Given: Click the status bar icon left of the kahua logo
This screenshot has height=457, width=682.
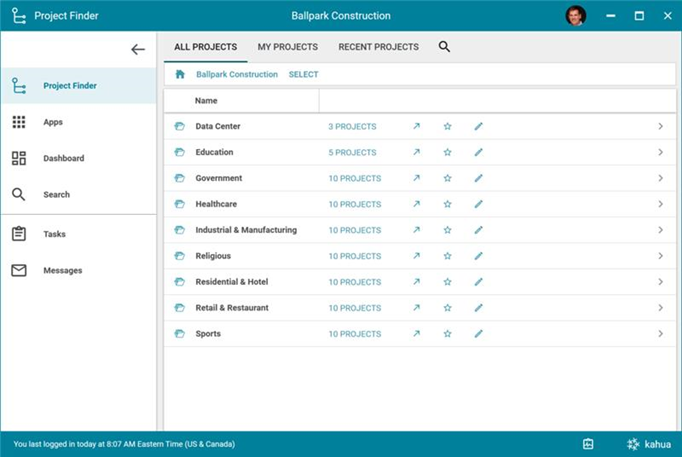Looking at the screenshot, I should tap(588, 444).
